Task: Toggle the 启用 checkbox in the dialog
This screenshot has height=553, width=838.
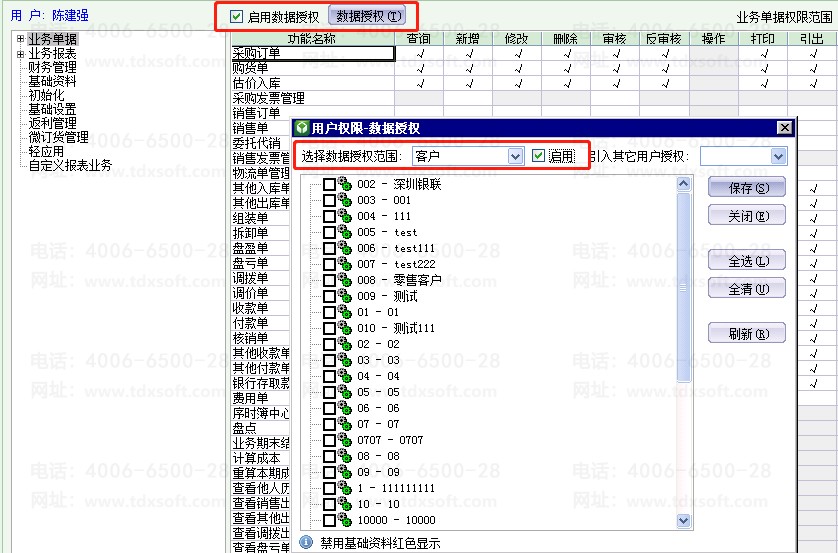Action: point(539,156)
